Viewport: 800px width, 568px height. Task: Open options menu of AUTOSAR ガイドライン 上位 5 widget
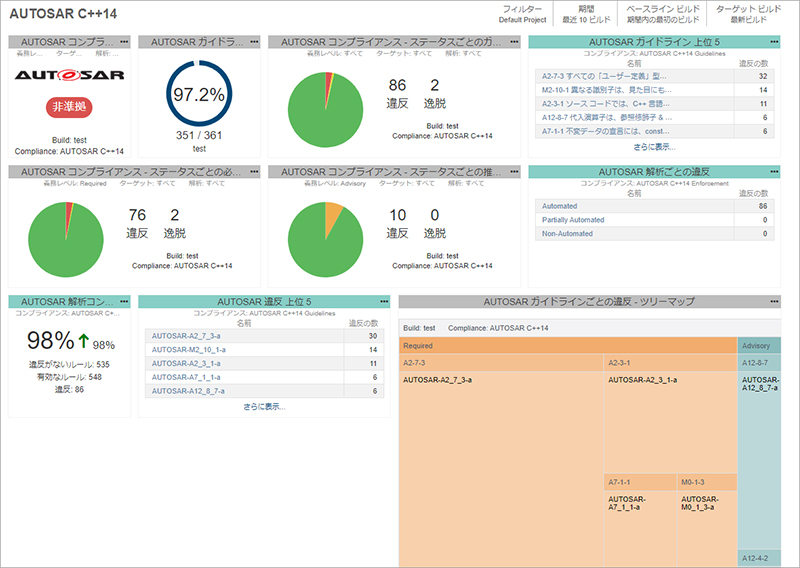pyautogui.click(x=774, y=42)
